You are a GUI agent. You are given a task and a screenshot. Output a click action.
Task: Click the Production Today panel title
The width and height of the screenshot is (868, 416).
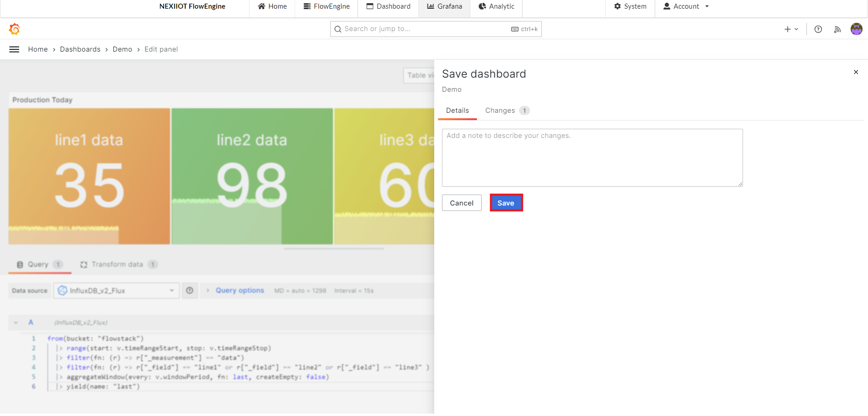(42, 100)
